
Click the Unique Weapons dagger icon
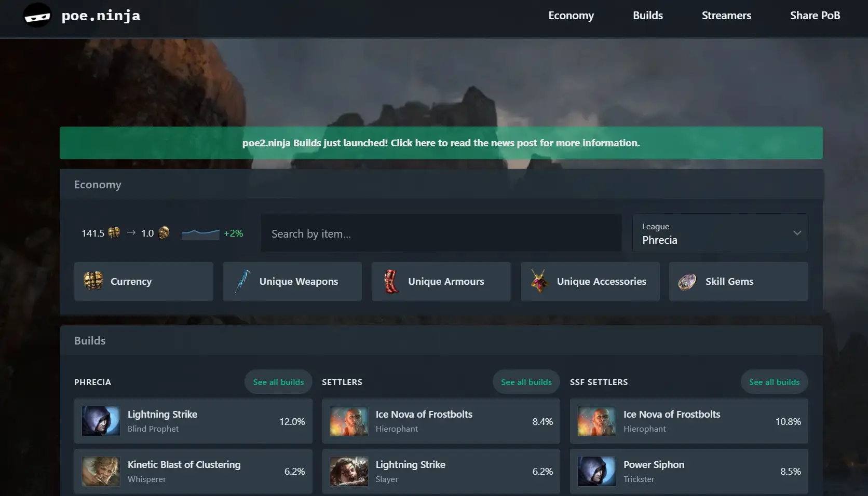coord(242,281)
